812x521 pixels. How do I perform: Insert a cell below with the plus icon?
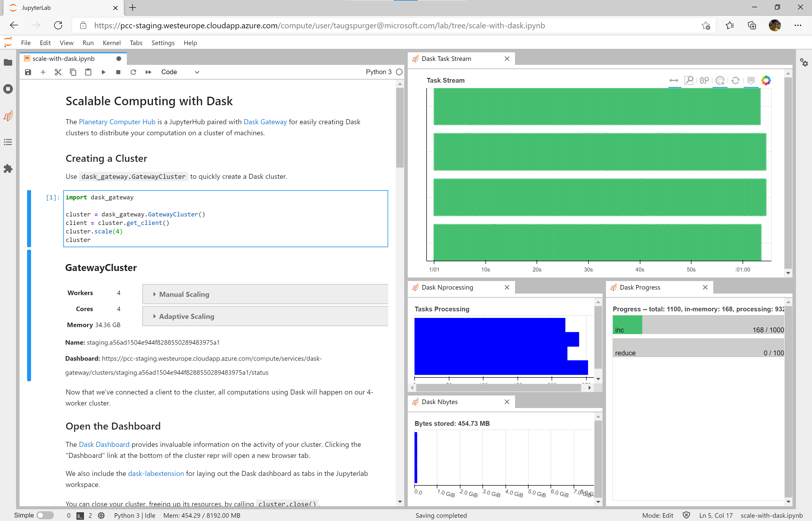tap(43, 72)
